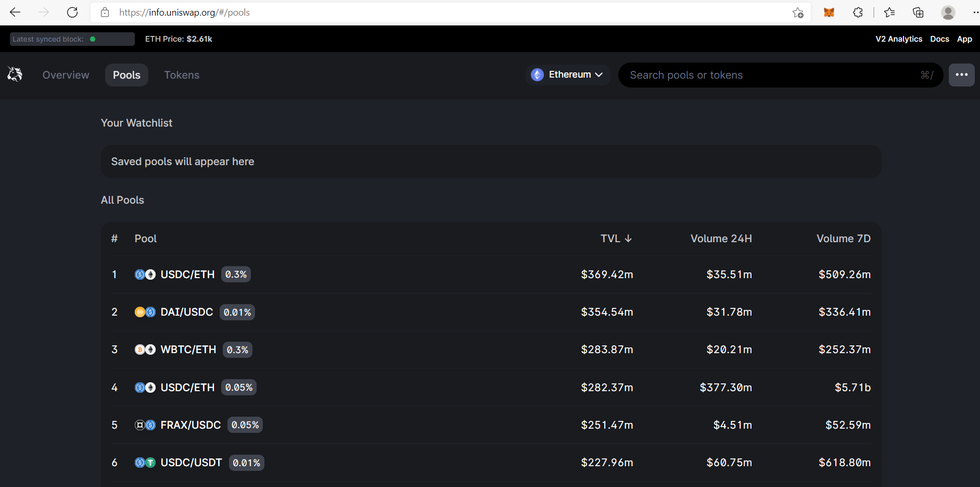The image size is (980, 487).
Task: Click Saved pools will appear here
Action: (x=183, y=161)
